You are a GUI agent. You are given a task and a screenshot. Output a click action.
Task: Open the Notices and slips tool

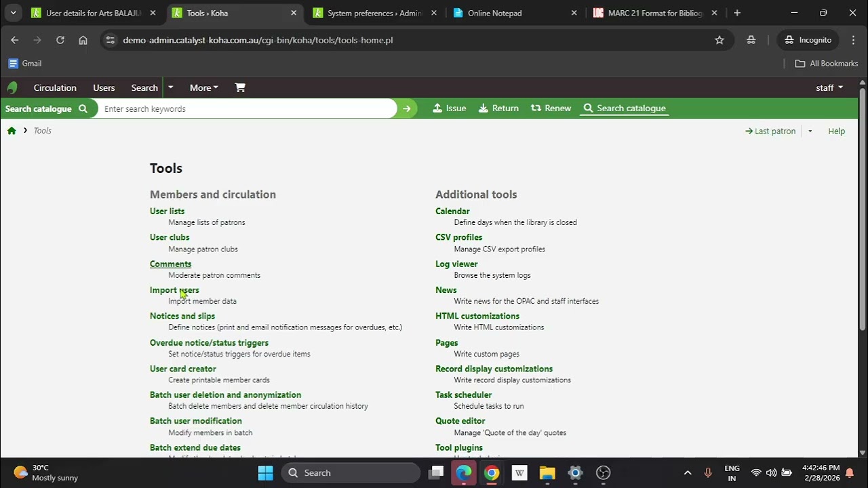(182, 316)
